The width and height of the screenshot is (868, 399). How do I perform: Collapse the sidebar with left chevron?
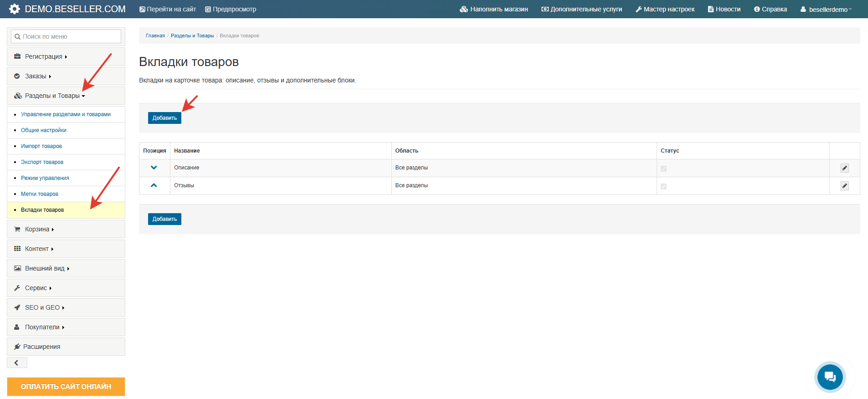click(17, 363)
